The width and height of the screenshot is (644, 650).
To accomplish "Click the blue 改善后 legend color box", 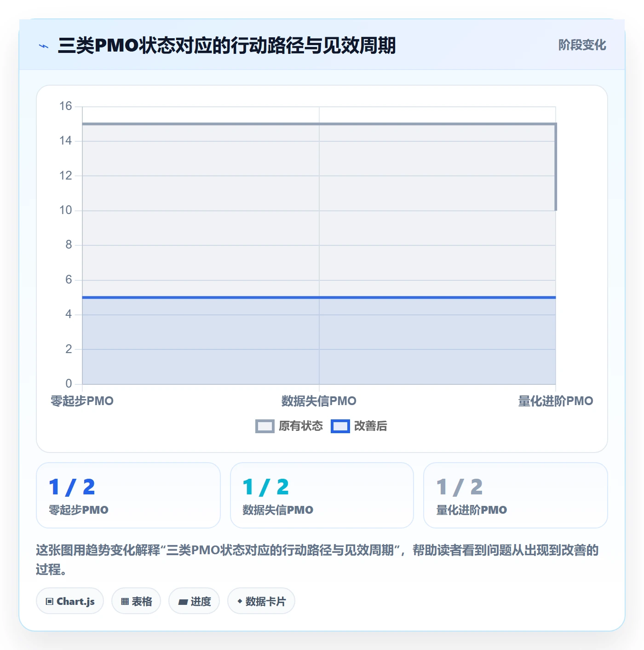I will point(340,426).
